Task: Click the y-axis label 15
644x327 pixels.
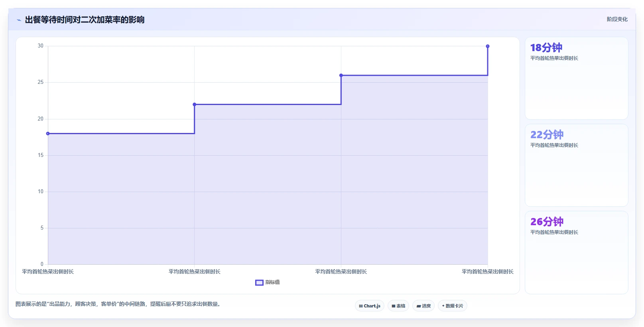Action: [x=40, y=155]
